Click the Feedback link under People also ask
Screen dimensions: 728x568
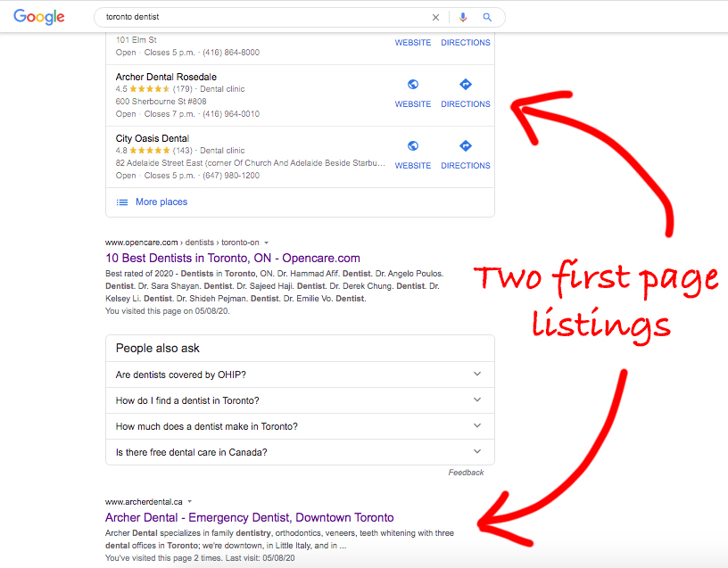coord(466,473)
